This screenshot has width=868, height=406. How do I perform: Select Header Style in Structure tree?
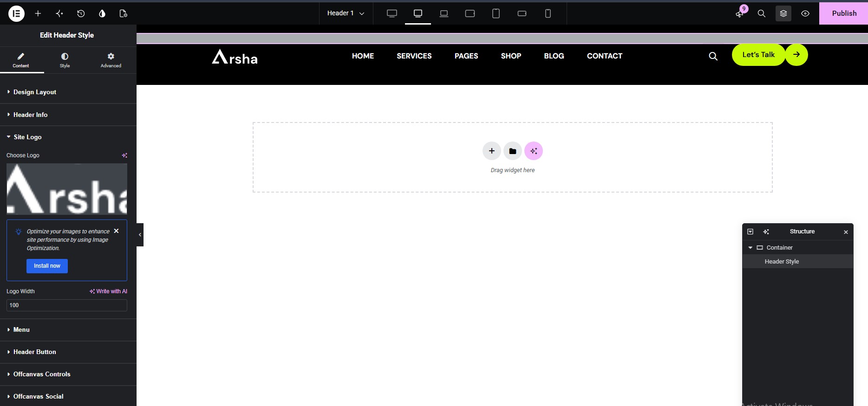[797, 262]
